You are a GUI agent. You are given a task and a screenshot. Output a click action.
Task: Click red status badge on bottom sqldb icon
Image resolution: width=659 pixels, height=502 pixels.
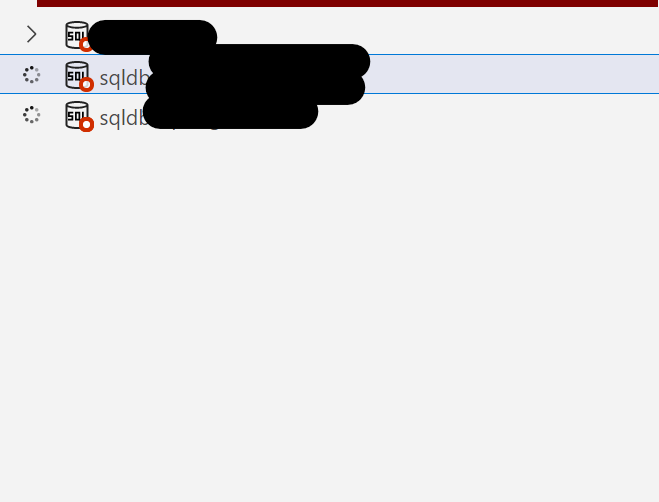coord(87,124)
